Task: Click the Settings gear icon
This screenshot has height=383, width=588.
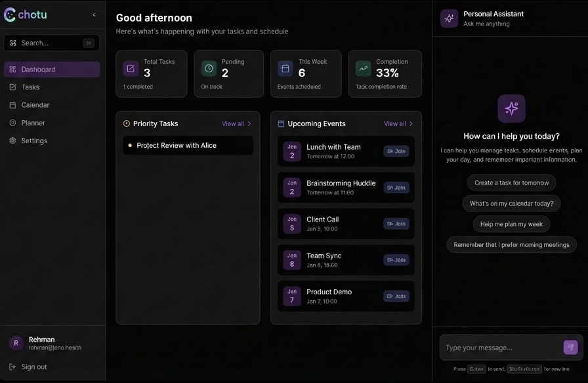Action: pos(12,140)
